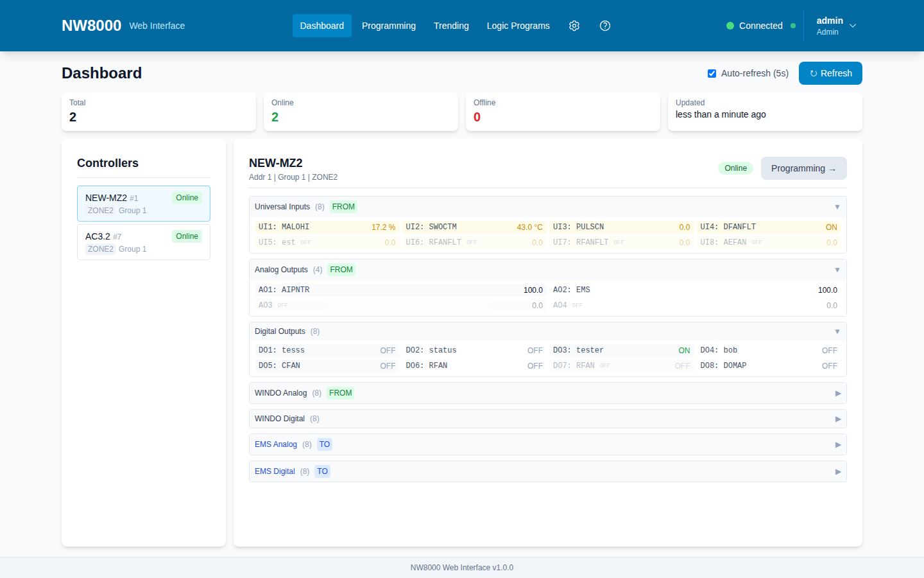924x578 pixels.
Task: Select the AC3.2 controller
Action: pos(144,242)
